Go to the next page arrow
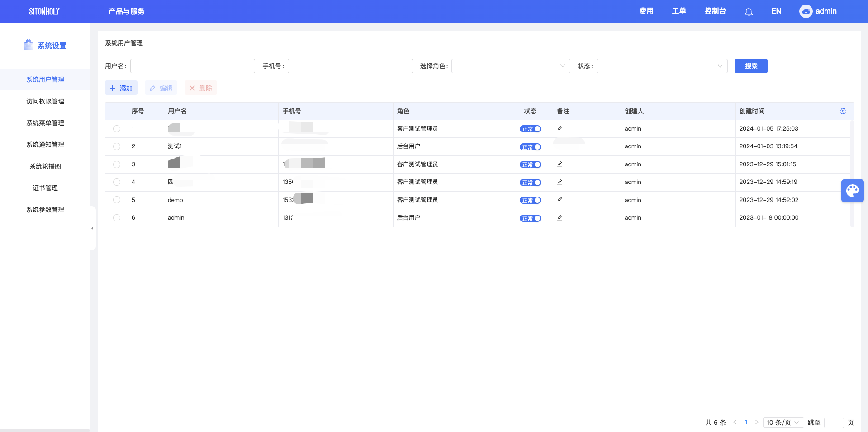The height and width of the screenshot is (432, 868). (757, 422)
